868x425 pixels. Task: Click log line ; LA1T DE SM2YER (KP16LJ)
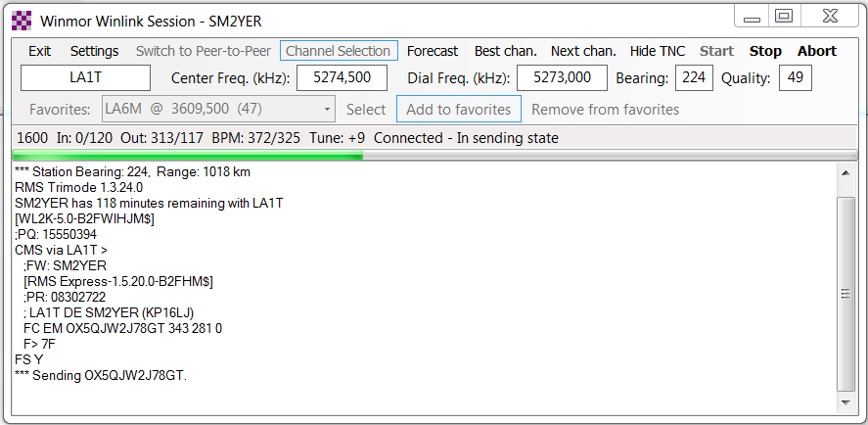click(x=109, y=313)
